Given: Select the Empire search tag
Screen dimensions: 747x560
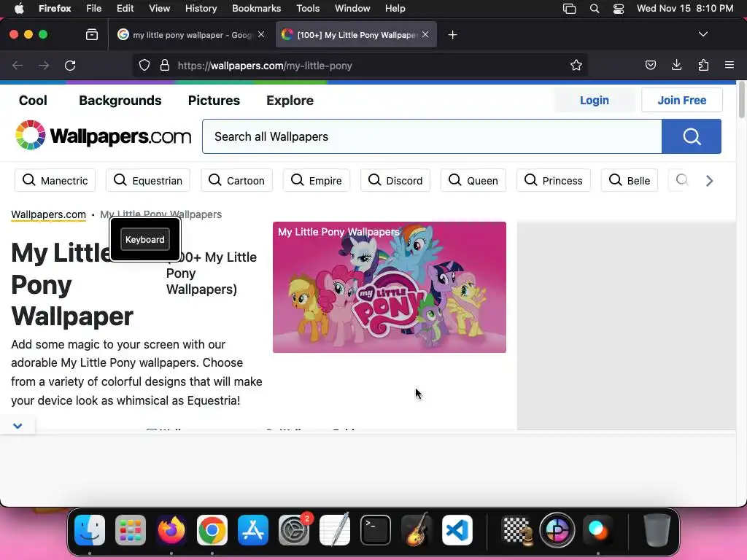Looking at the screenshot, I should pyautogui.click(x=317, y=181).
